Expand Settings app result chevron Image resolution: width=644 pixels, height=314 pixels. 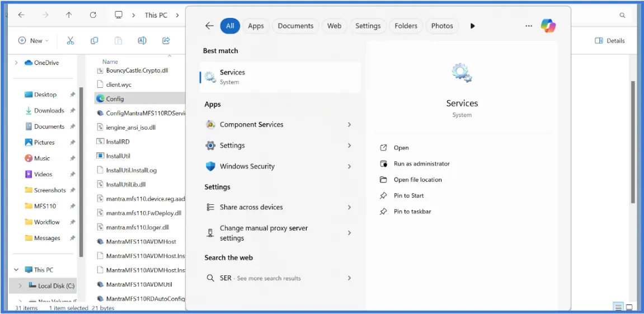349,146
